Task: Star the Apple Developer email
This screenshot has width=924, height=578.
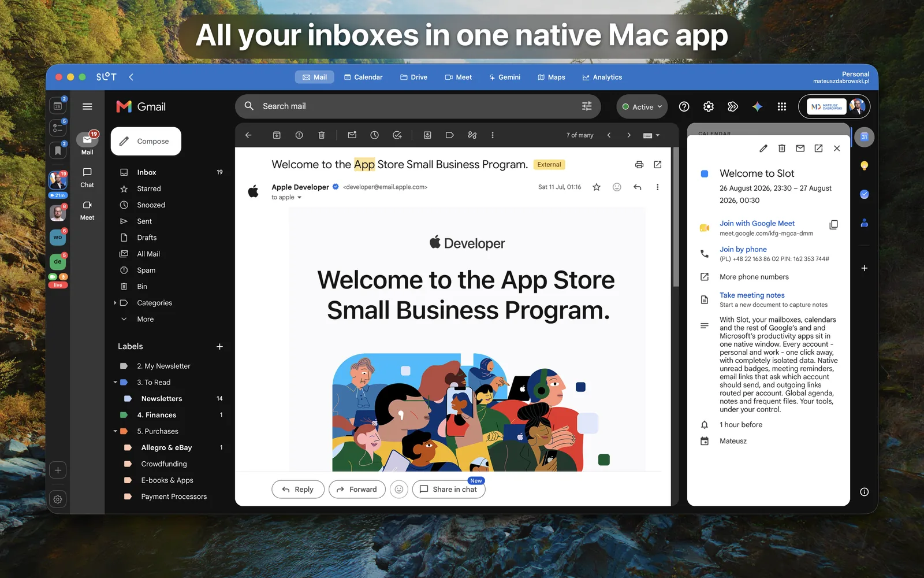Action: 597,187
